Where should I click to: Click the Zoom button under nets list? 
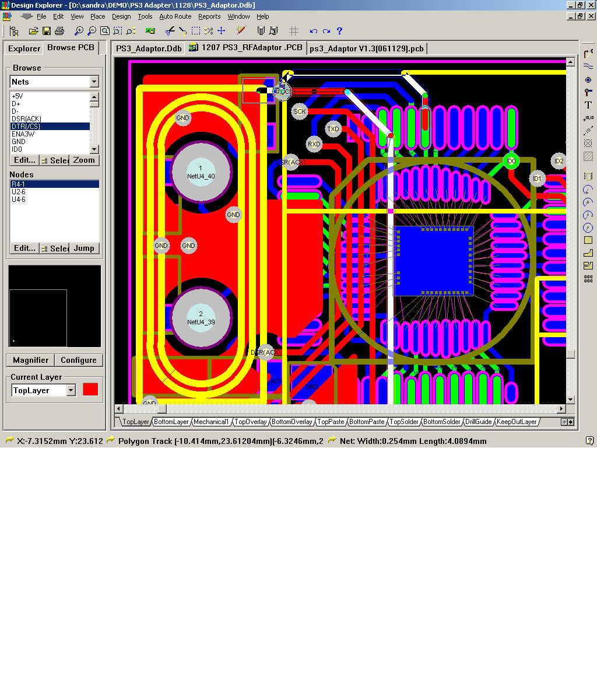84,160
